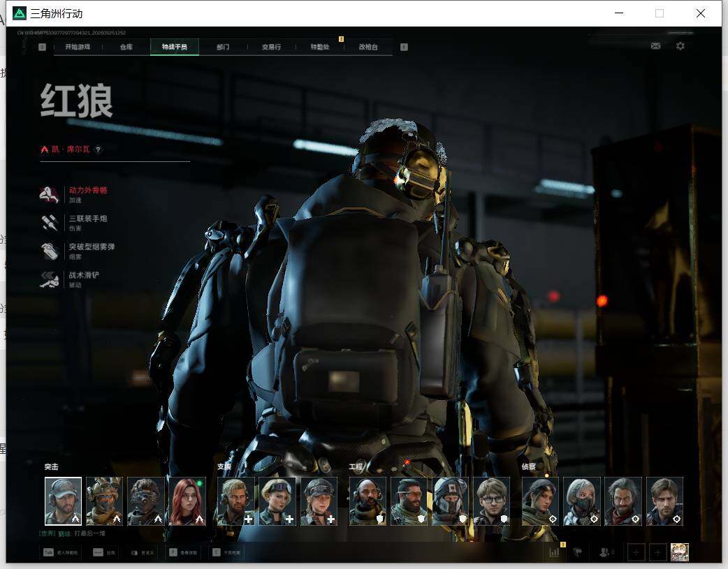
Task: Click the 侦察 category label
Action: click(x=529, y=467)
